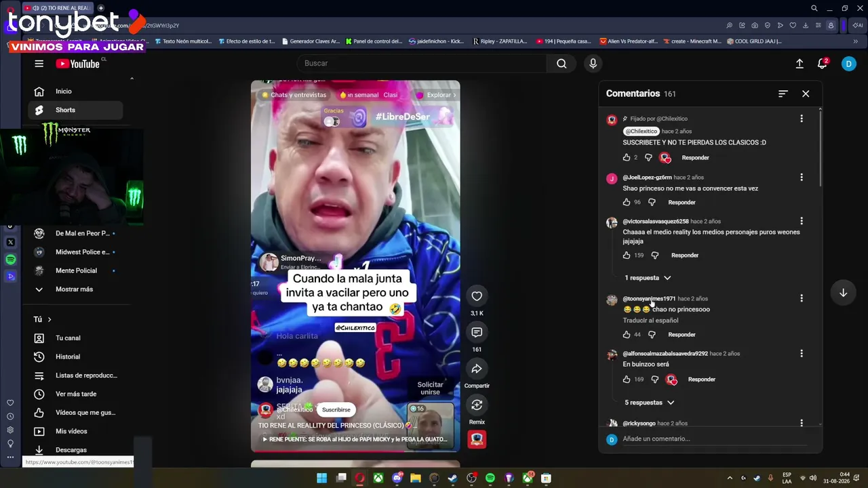Open the @toonsyanimes1971 commenter profile link

(x=649, y=298)
